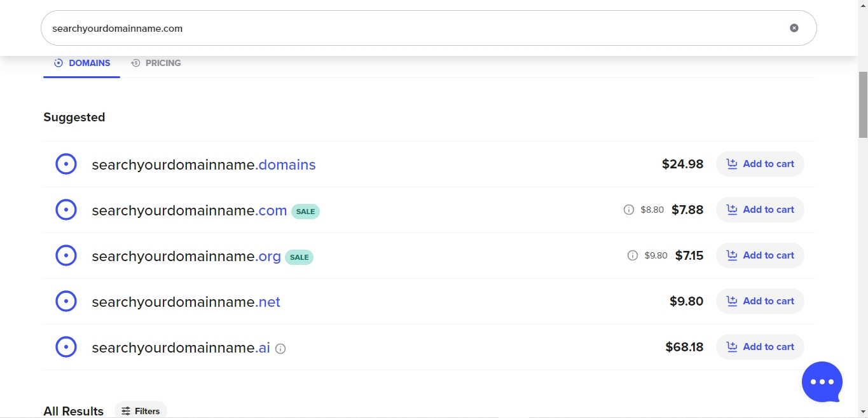Add searchyourdomainname.ai to cart

tap(760, 347)
